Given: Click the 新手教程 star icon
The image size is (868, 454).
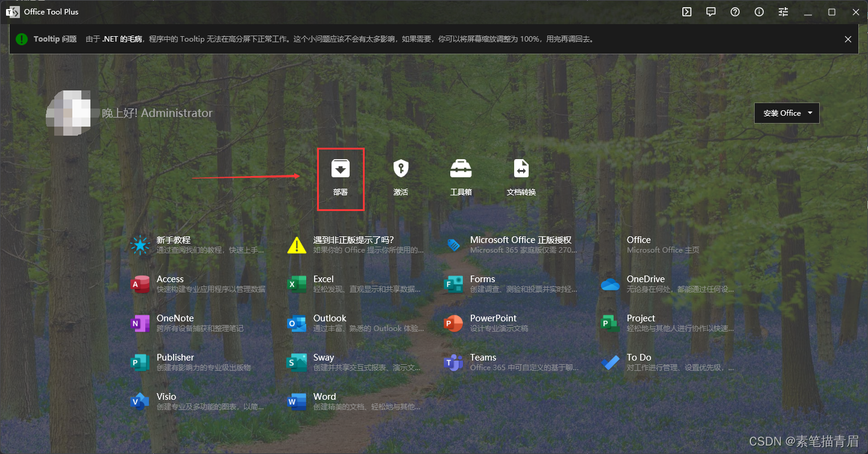Looking at the screenshot, I should (x=140, y=245).
